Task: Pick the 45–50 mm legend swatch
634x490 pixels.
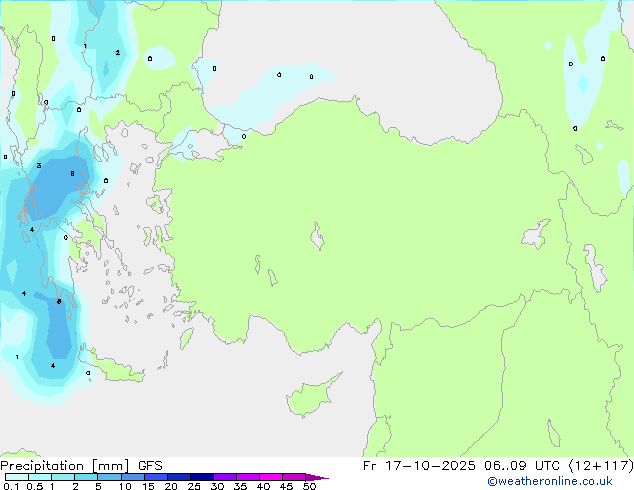Action: click(294, 477)
